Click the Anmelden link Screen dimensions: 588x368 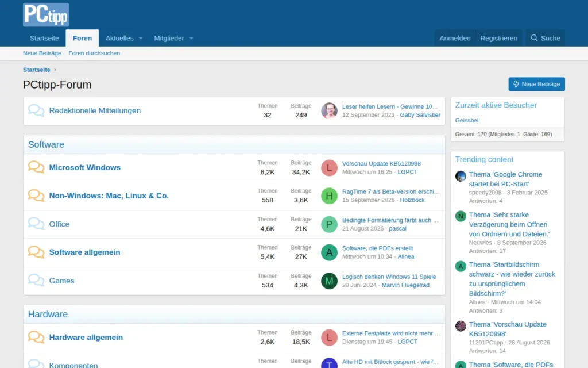(x=455, y=38)
